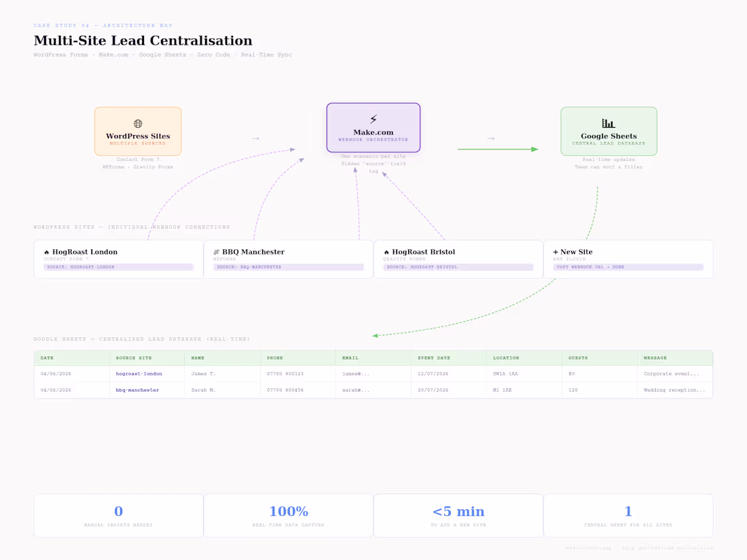This screenshot has height=560, width=747.
Task: Click the flame icon beside HogRoast Bristol
Action: pos(386,253)
